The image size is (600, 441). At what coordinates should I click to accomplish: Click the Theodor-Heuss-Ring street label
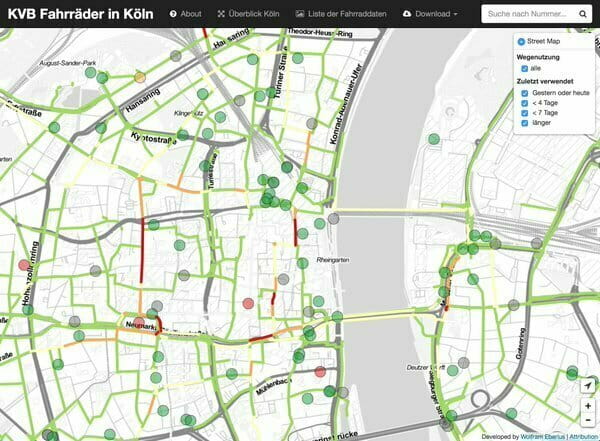pyautogui.click(x=320, y=33)
